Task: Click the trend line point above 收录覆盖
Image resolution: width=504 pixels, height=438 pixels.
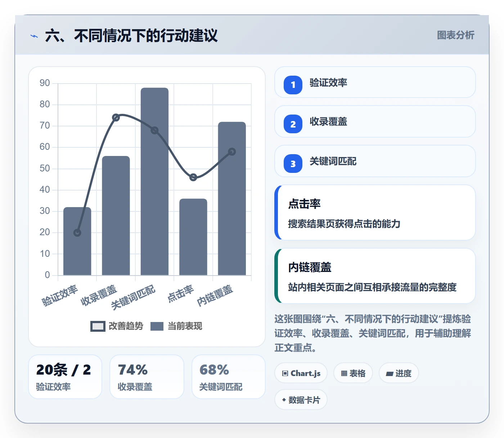Action: [x=116, y=117]
